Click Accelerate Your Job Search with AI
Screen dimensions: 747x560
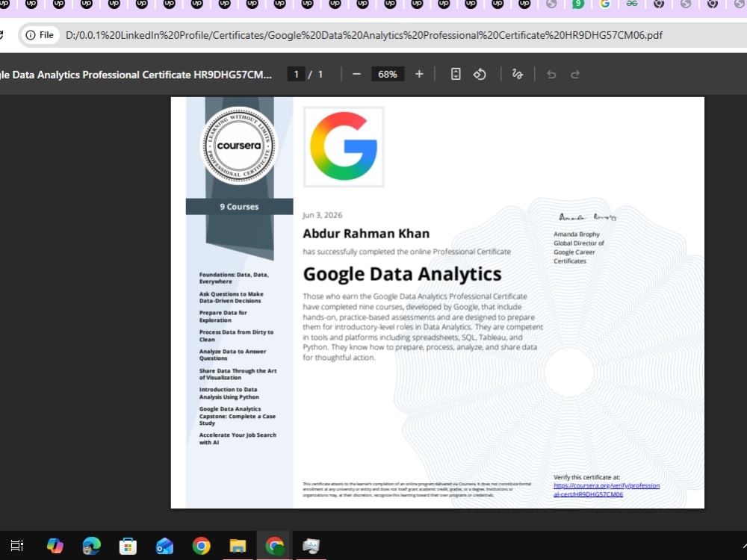[238, 438]
